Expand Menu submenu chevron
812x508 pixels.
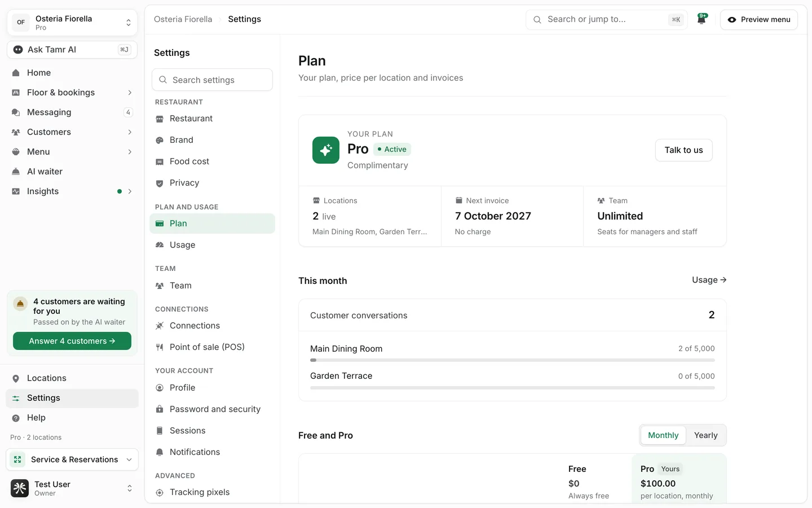[130, 152]
